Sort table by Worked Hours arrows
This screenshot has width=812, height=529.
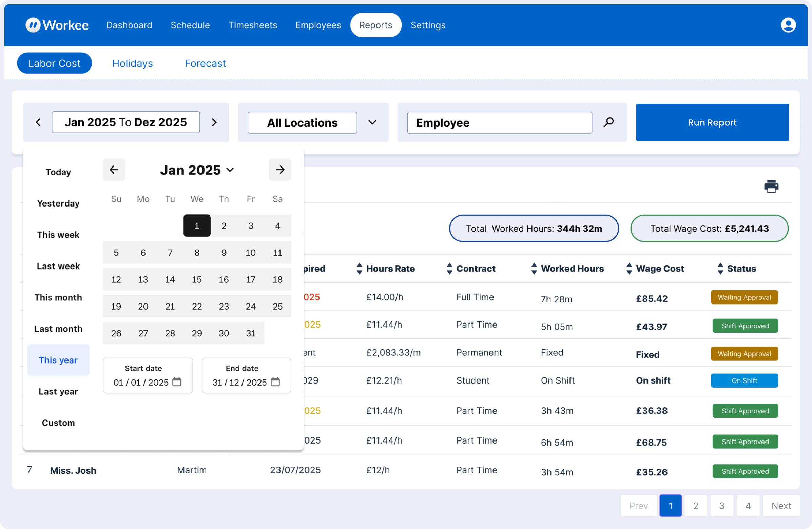coord(534,269)
